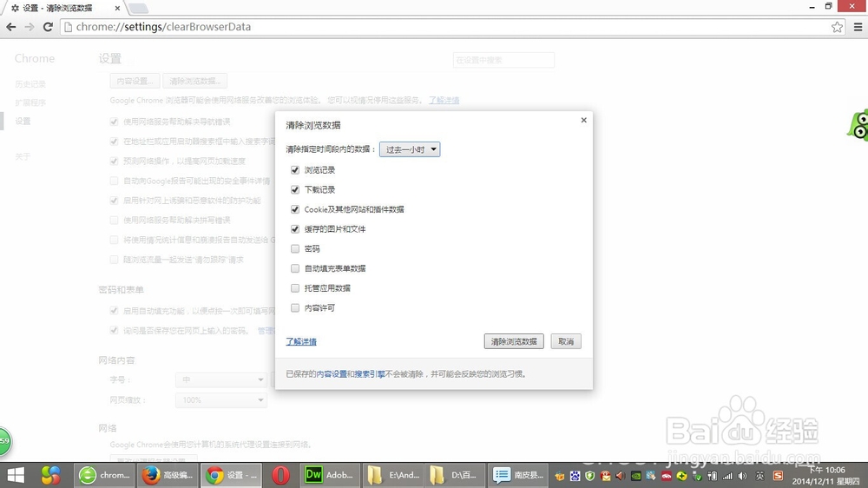This screenshot has height=488, width=868.
Task: Toggle the 缓存的图片和文件 checkbox
Action: [x=295, y=228]
